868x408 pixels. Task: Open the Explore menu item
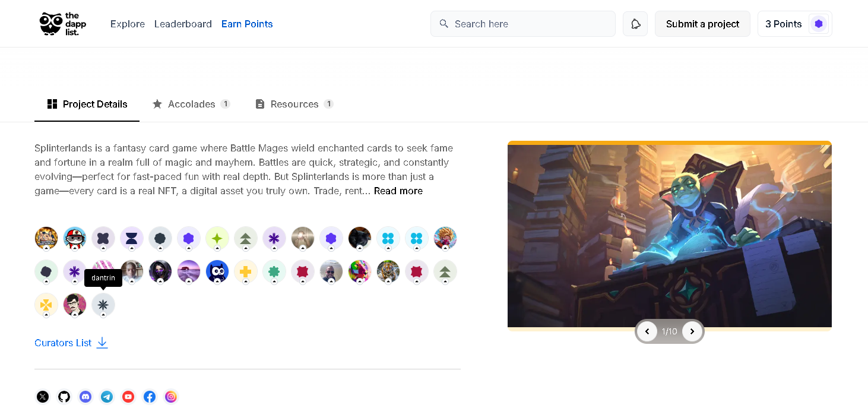[128, 24]
